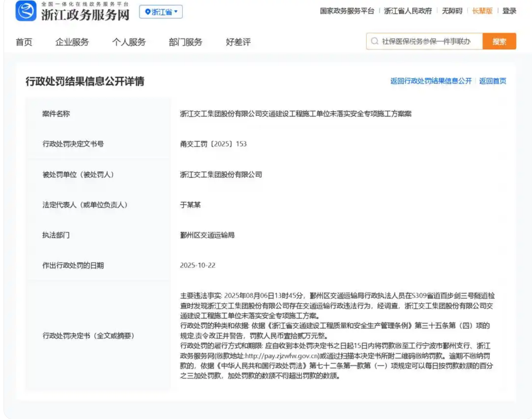The image size is (532, 419).
Task: Open the 浙江省人民政府 link
Action: pos(408,11)
